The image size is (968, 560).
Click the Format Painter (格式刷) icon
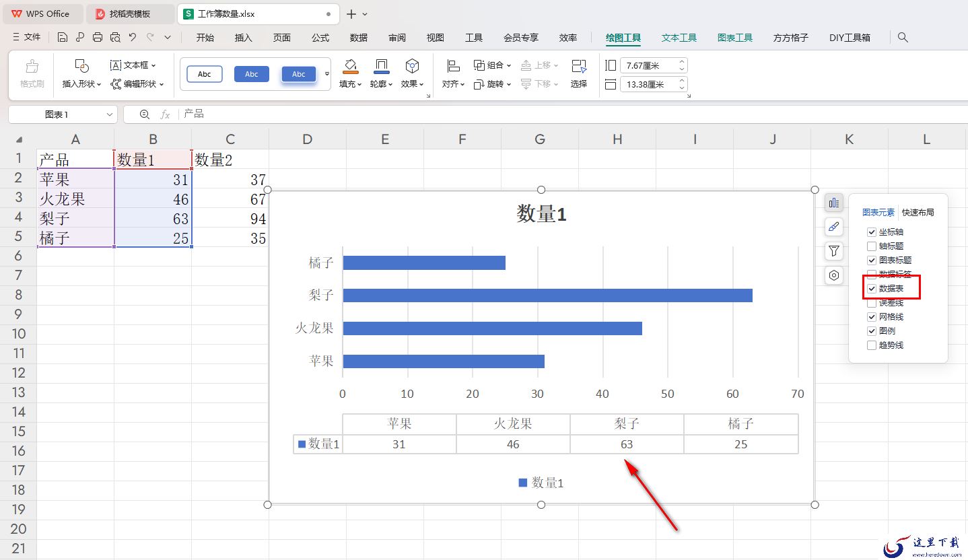32,67
